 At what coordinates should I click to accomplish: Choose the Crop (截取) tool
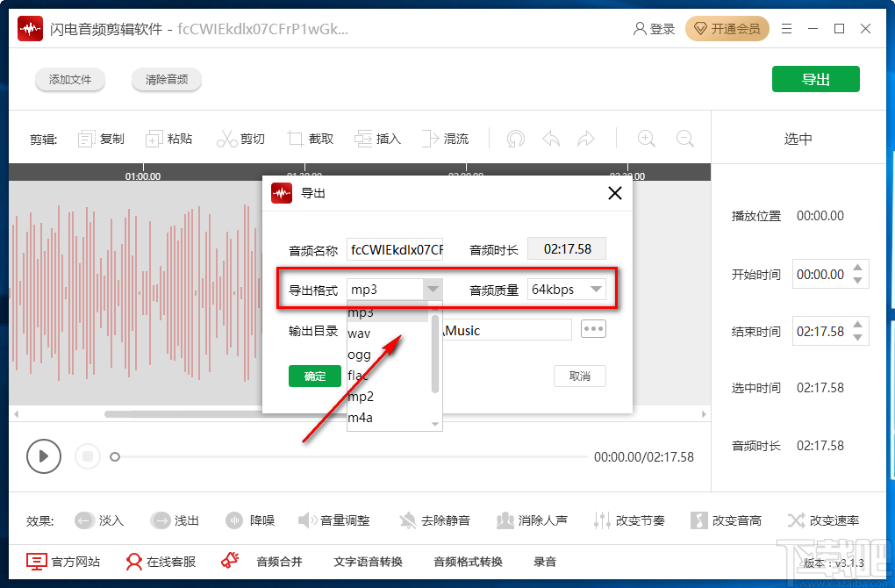point(311,139)
